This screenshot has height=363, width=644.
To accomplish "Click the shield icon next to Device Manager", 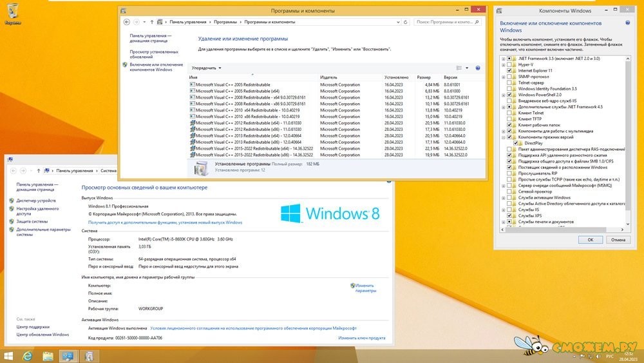I will click(12, 201).
